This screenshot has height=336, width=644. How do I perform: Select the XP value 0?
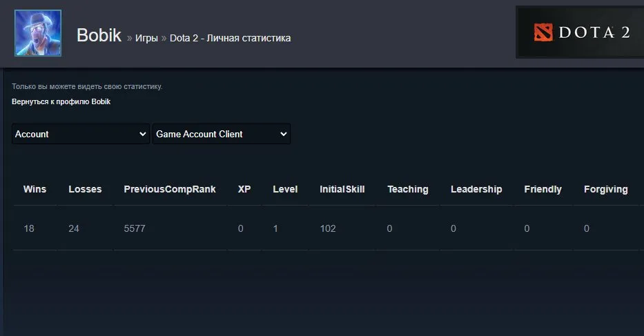241,228
